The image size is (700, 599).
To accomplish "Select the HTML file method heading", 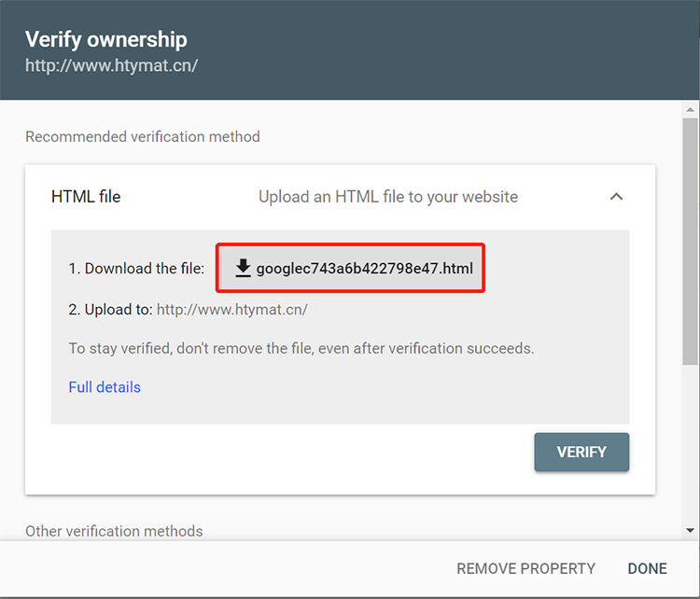I will (86, 197).
